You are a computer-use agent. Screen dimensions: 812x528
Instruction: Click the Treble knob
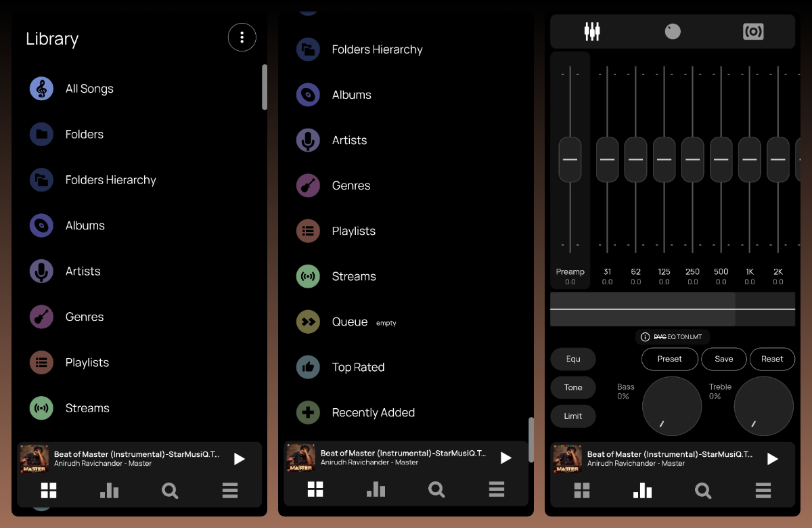pos(763,406)
